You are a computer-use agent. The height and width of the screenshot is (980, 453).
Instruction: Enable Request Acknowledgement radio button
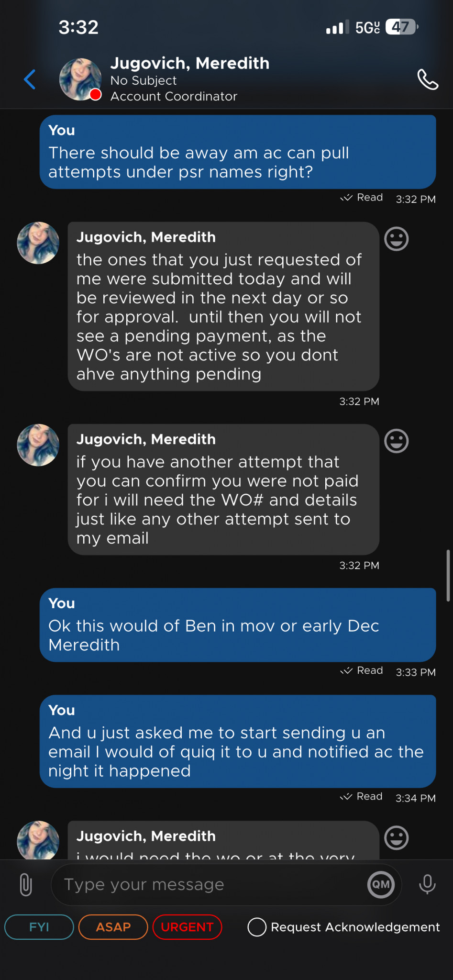[x=257, y=927]
